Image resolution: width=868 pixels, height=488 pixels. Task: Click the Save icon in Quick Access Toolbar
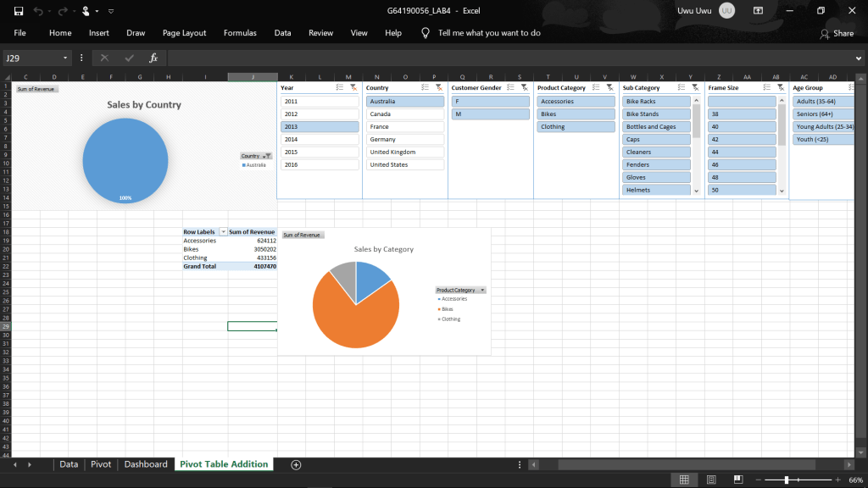click(19, 11)
